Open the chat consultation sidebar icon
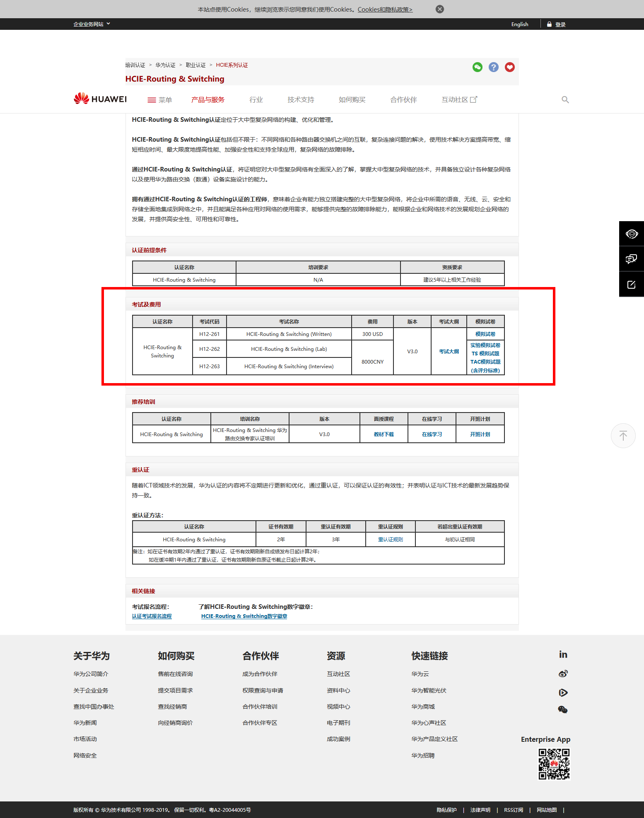 (632, 259)
